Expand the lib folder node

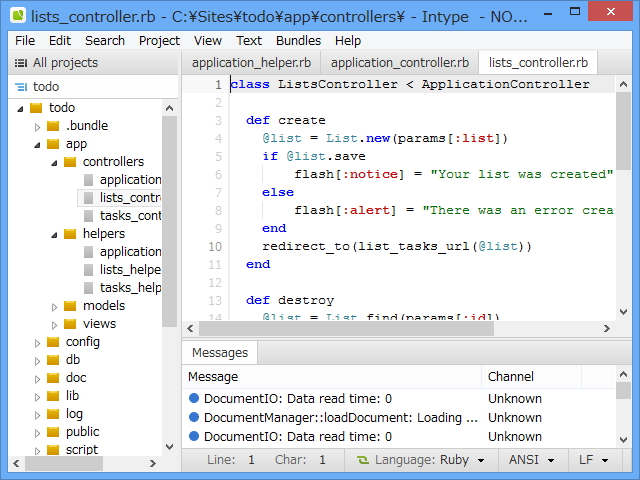point(37,397)
